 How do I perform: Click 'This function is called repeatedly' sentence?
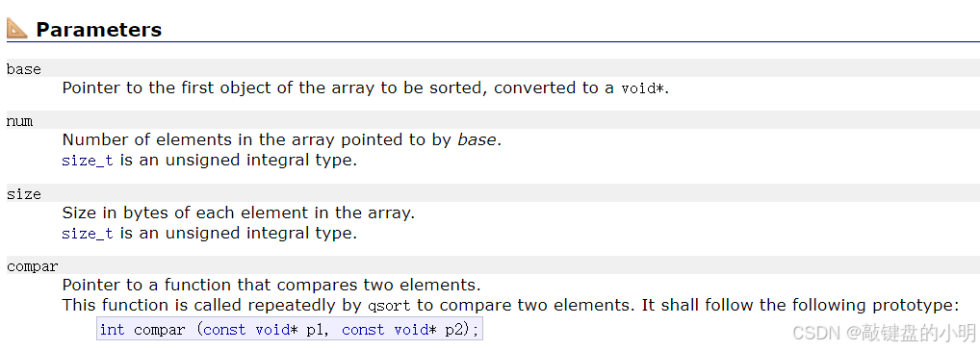[510, 306]
